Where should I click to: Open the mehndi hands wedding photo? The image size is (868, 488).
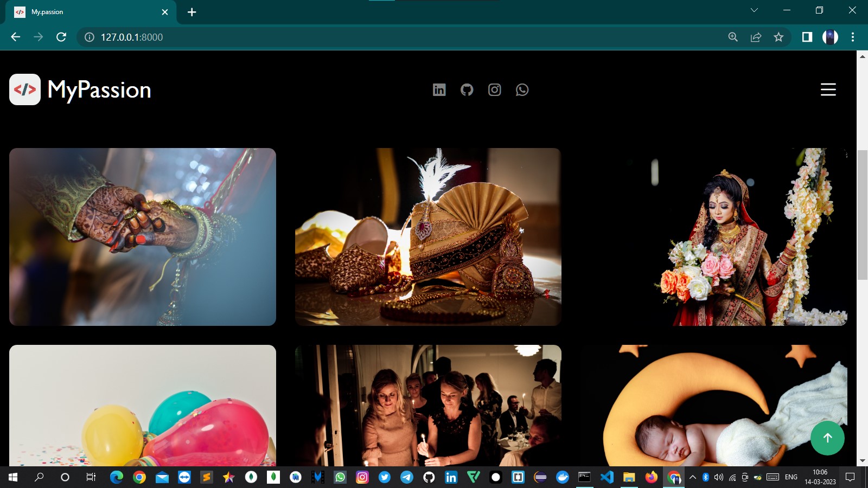(143, 237)
